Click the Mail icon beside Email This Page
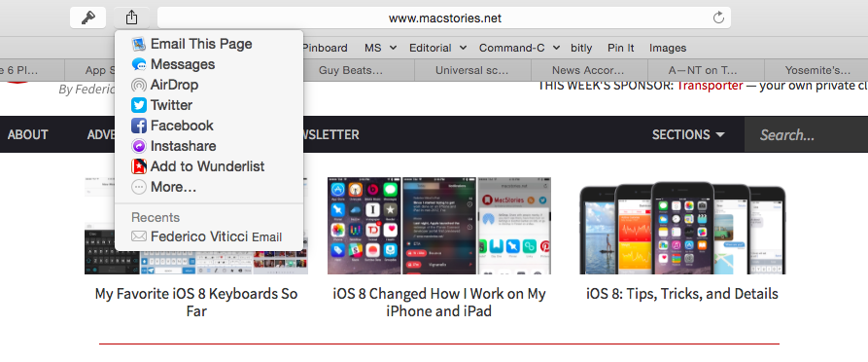Screen dimensions: 868x362 [x=138, y=44]
